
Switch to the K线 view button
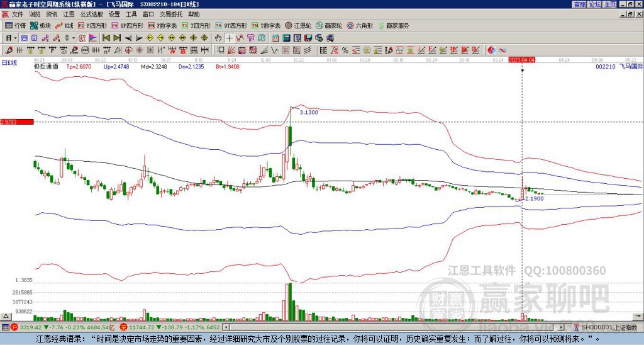pyautogui.click(x=64, y=25)
